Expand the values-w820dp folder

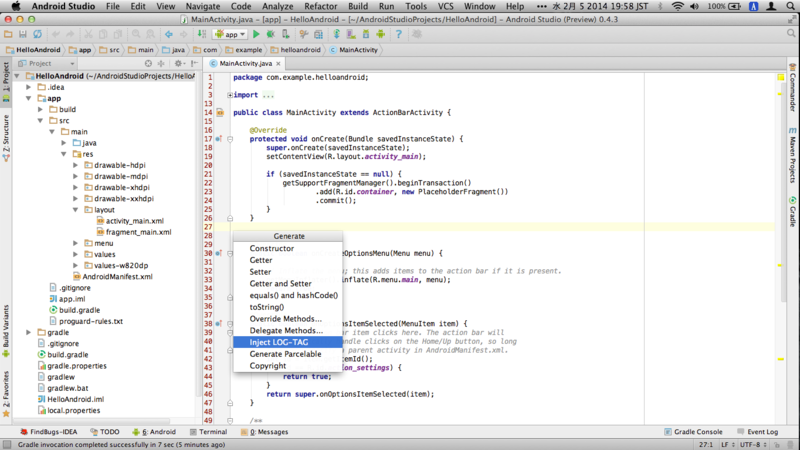pos(76,265)
